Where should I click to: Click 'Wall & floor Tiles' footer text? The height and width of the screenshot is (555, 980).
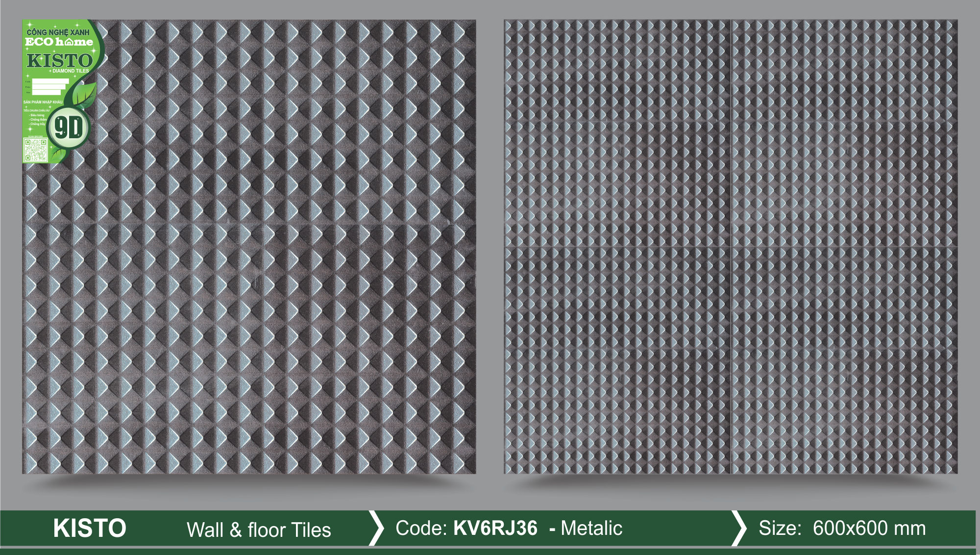point(259,530)
